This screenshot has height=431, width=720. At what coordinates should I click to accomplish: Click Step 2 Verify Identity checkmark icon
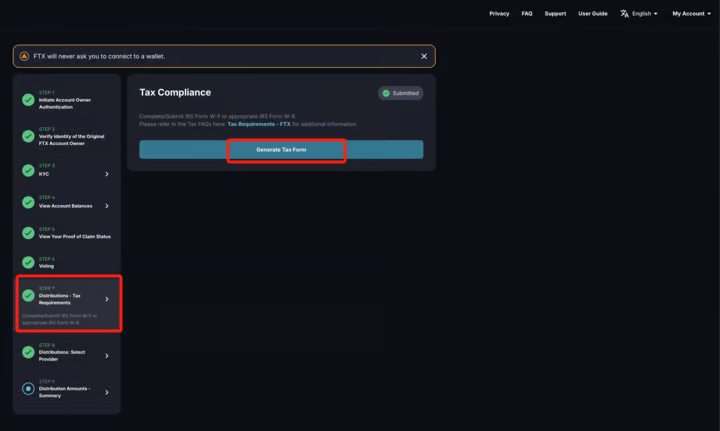[x=28, y=137]
